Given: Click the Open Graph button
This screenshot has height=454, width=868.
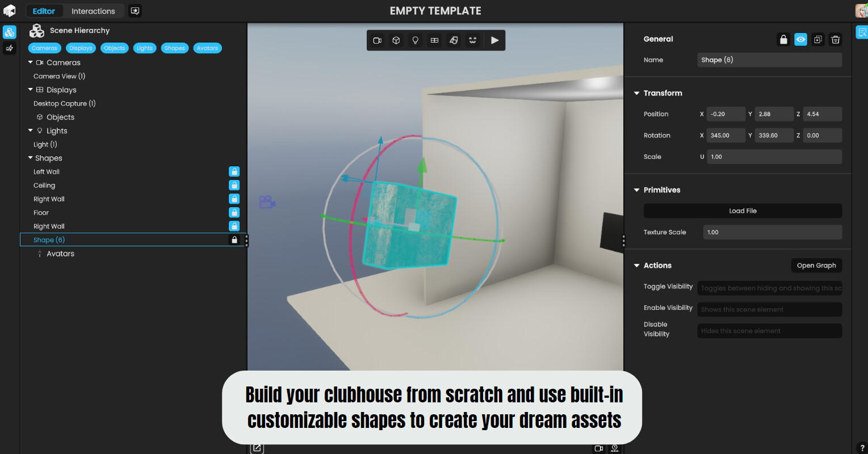Looking at the screenshot, I should (x=816, y=266).
